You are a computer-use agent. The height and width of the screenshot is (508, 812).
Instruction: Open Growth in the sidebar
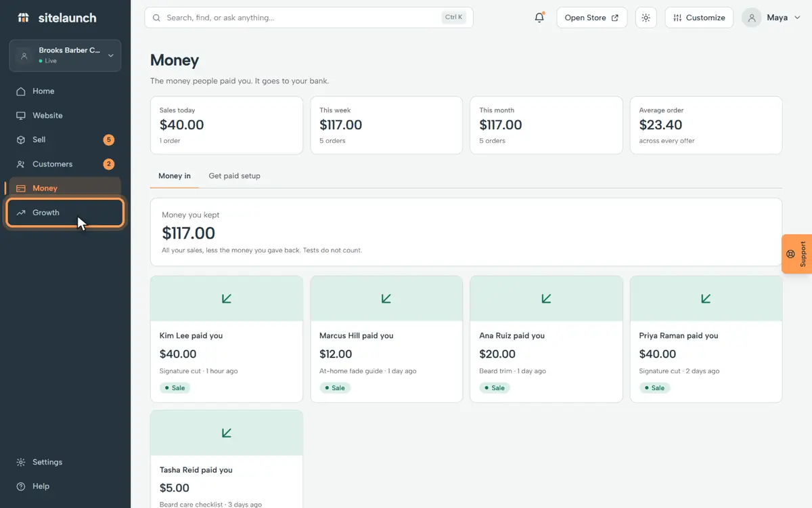tap(65, 213)
